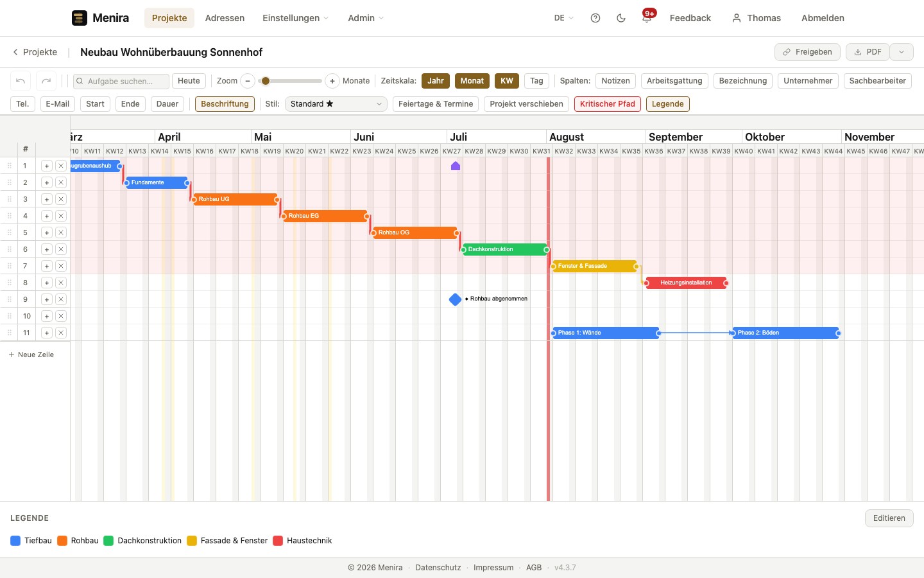This screenshot has width=924, height=578.
Task: Click zoom out minus button
Action: [x=248, y=81]
